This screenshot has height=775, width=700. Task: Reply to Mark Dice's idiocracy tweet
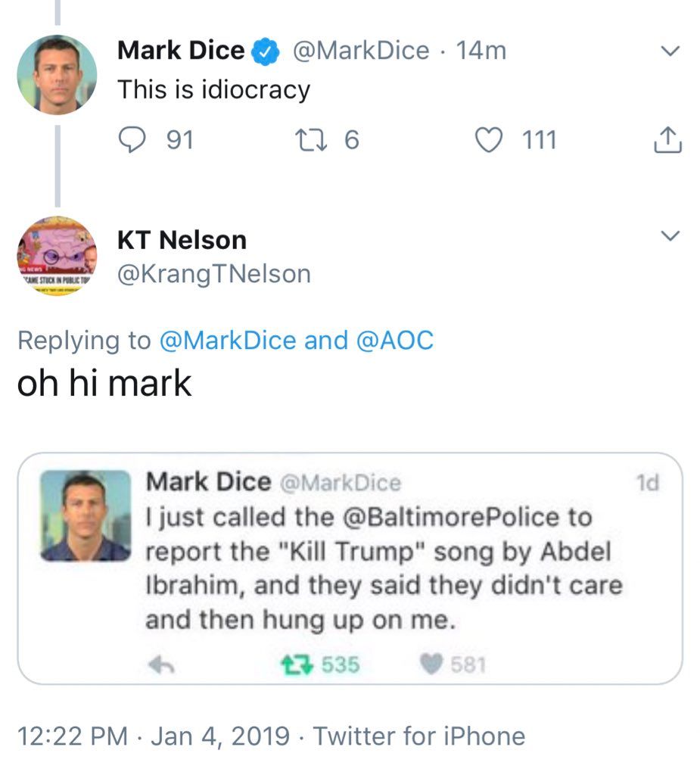click(134, 140)
